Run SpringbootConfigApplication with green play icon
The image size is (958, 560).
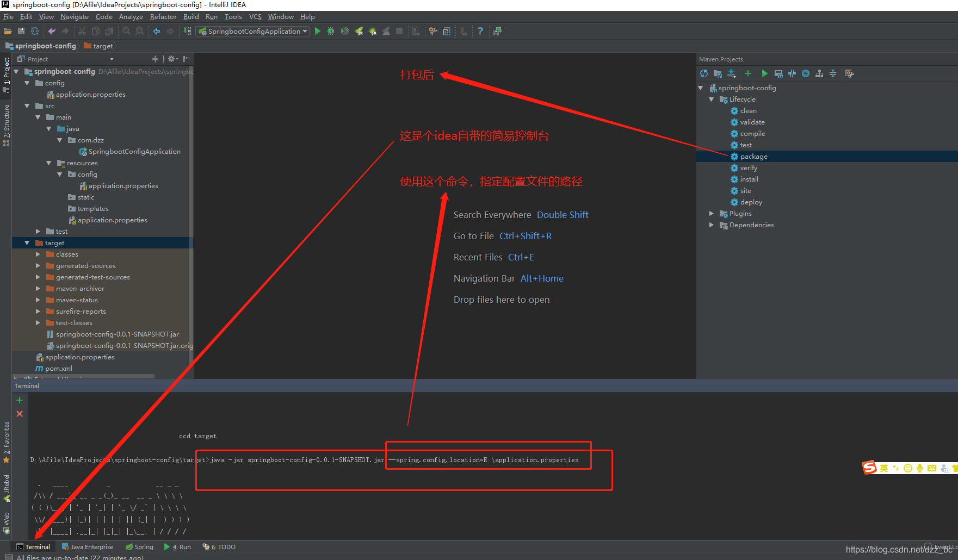click(x=318, y=32)
